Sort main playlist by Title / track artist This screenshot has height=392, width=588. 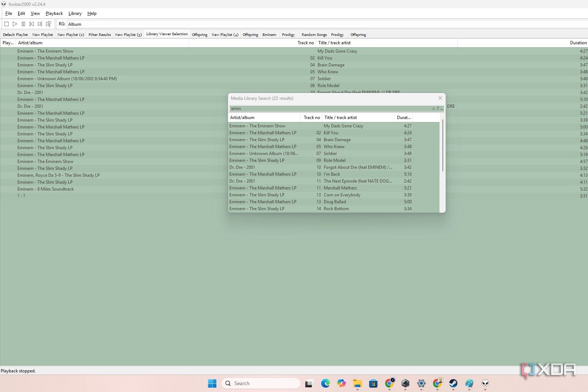387,43
